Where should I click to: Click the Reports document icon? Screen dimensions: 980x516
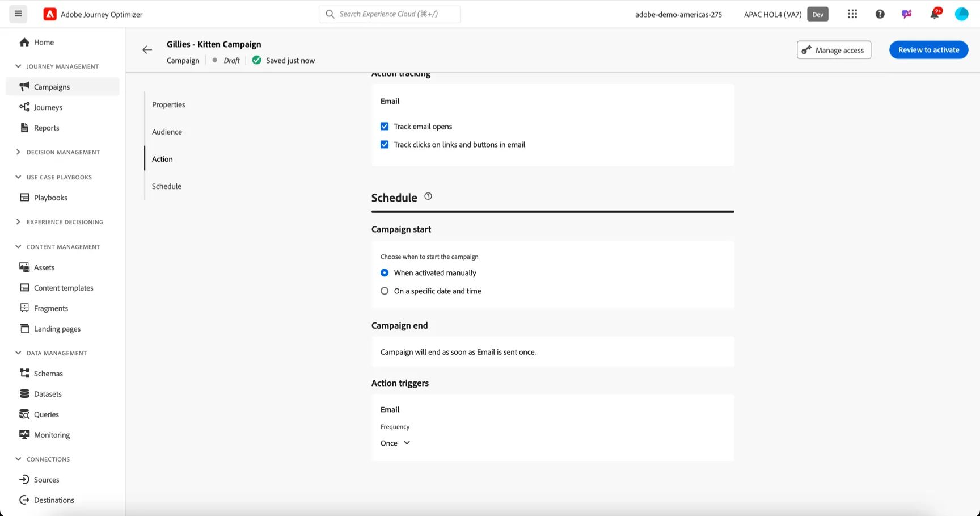24,127
